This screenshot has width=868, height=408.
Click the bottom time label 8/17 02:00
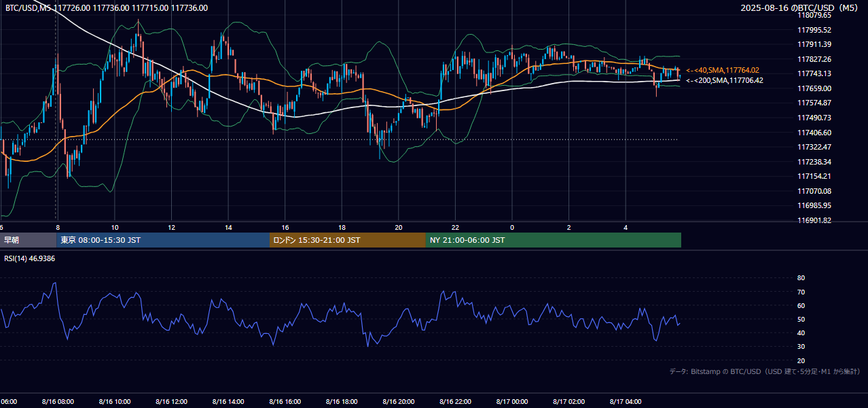tap(569, 402)
